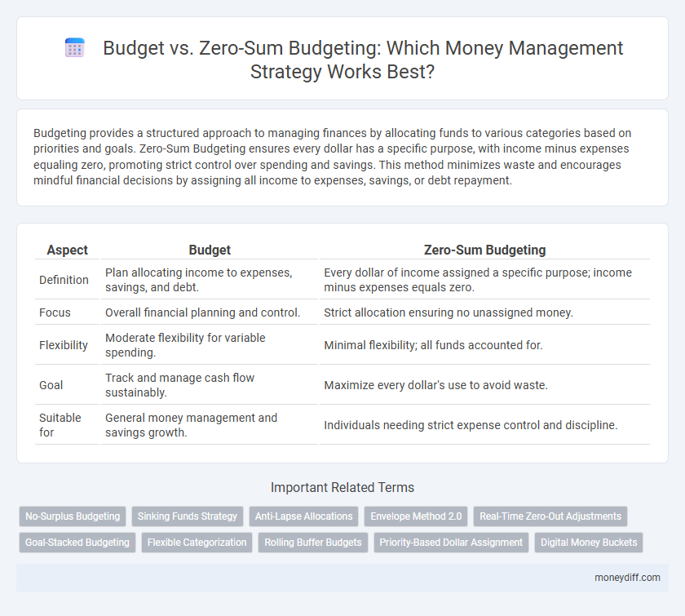Click the calendar icon beside the title
This screenshot has width=685, height=616.
[75, 47]
